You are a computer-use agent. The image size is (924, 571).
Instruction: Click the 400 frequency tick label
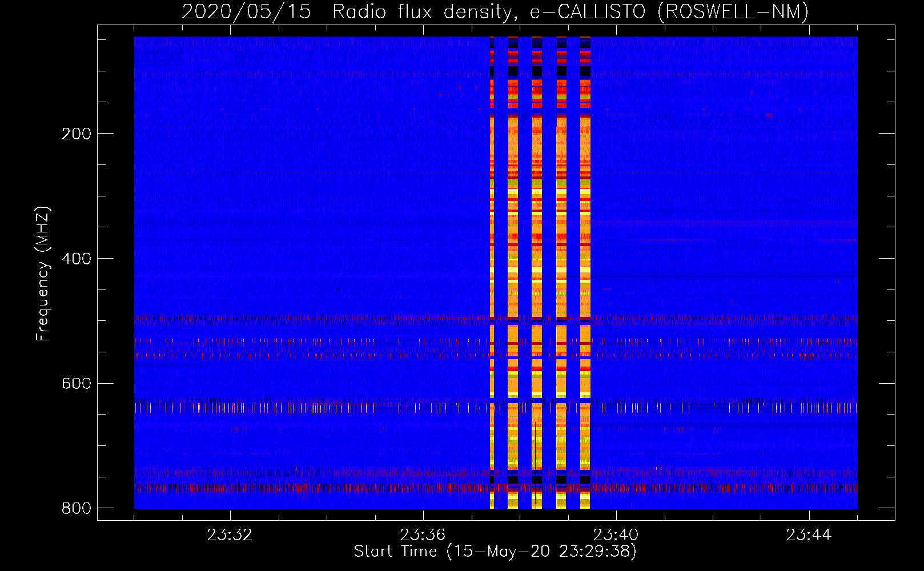77,259
